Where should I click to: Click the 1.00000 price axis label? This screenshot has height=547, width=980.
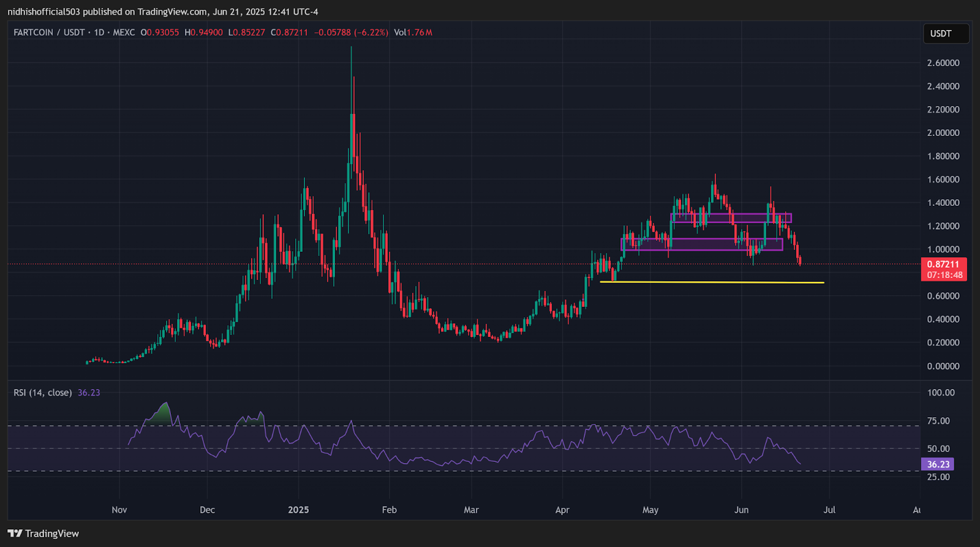(943, 249)
